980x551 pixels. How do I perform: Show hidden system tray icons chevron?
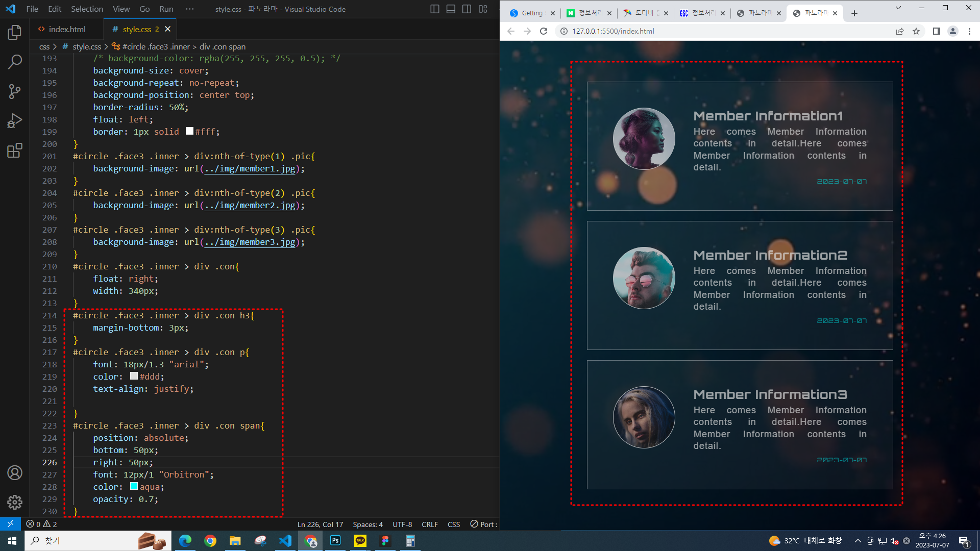coord(857,541)
